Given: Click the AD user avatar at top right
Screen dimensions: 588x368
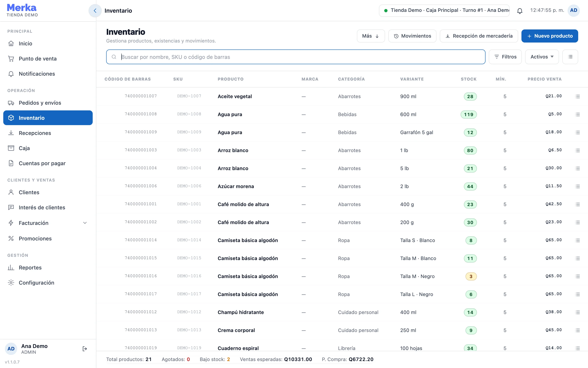Looking at the screenshot, I should click(x=574, y=10).
